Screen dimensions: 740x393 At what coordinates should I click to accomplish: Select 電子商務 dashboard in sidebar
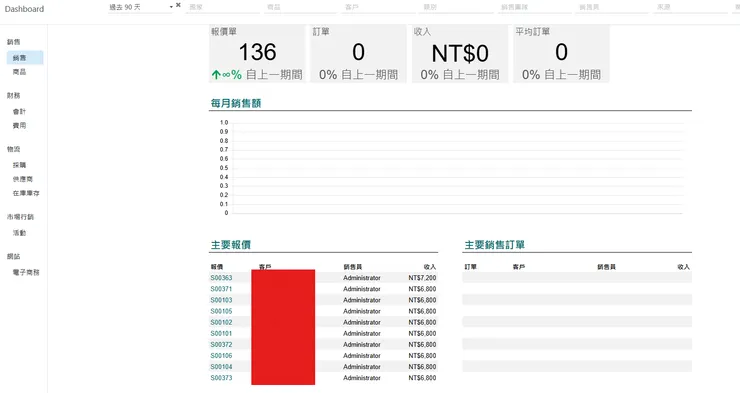(x=26, y=272)
